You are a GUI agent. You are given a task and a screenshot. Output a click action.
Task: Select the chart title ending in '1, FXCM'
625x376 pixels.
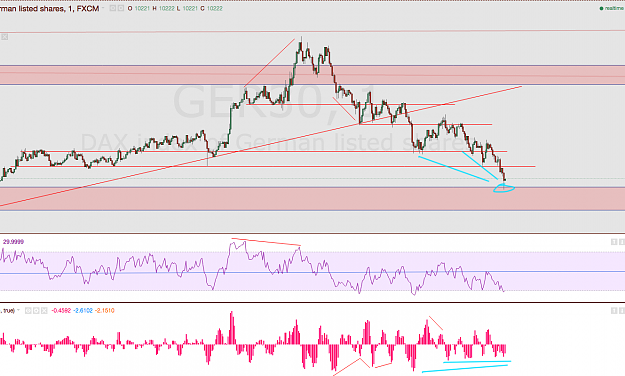(x=49, y=8)
